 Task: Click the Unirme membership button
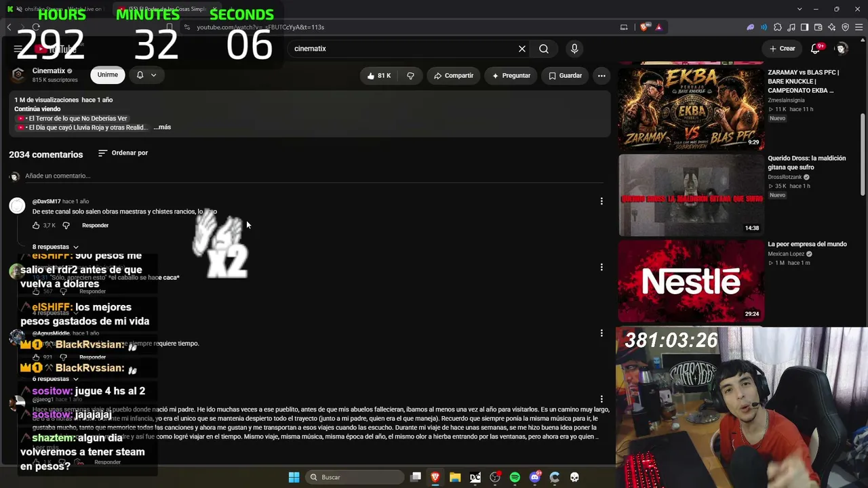click(108, 75)
